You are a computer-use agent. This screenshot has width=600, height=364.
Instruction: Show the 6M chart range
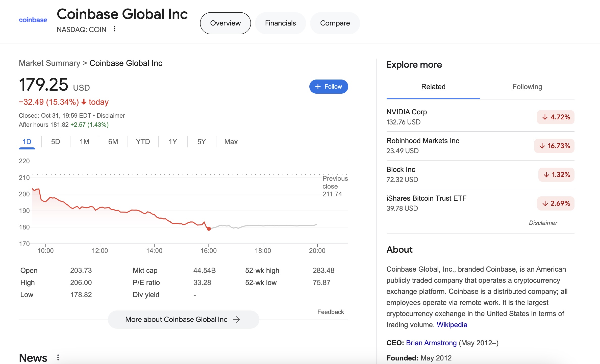(113, 142)
